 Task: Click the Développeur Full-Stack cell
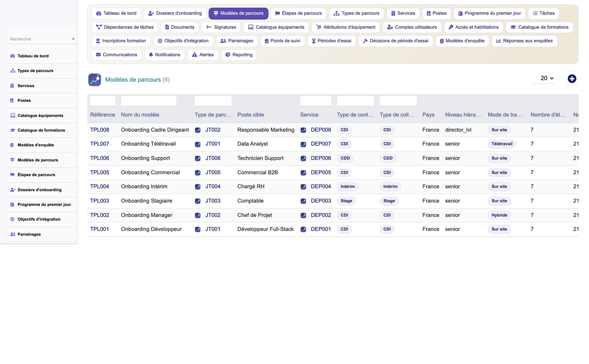pos(266,229)
